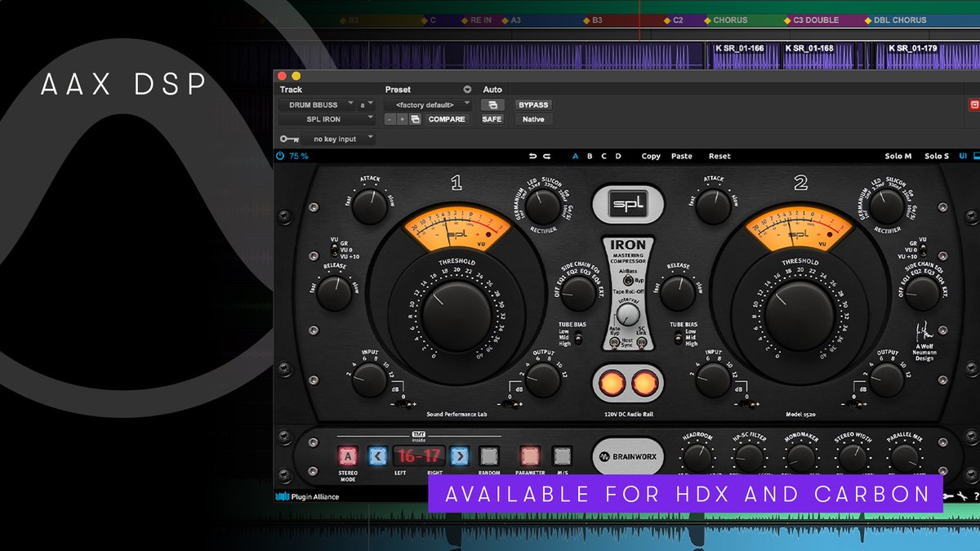Click the previous channel arrow beside 16-17
The height and width of the screenshot is (551, 980).
tap(377, 455)
